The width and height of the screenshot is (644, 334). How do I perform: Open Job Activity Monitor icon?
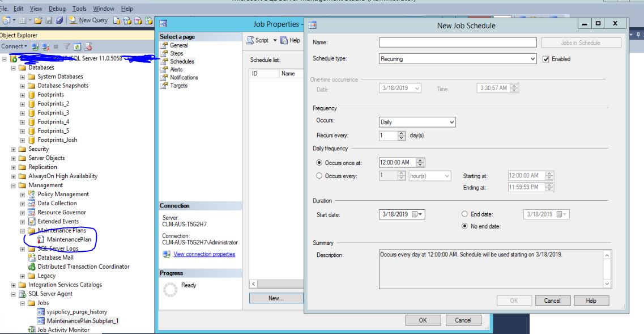coord(32,330)
